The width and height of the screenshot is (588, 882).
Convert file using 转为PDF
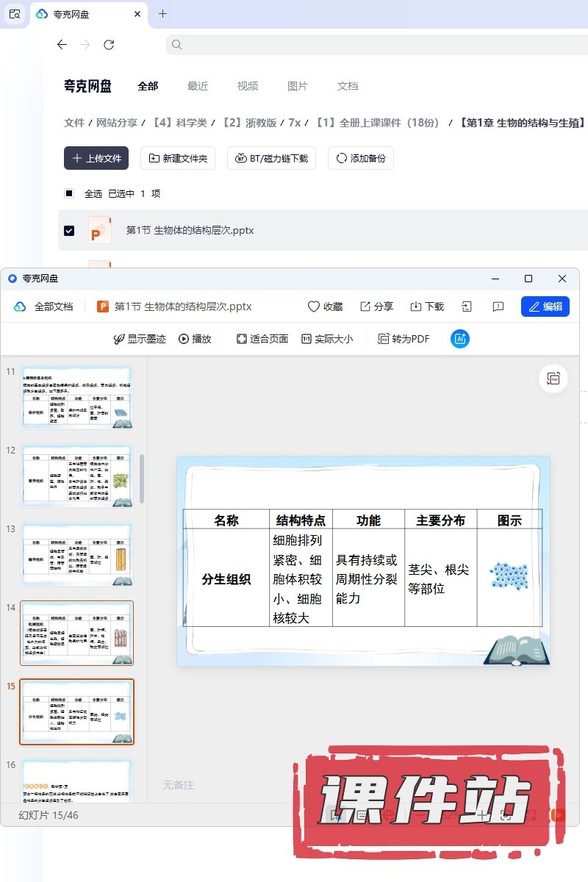click(404, 339)
